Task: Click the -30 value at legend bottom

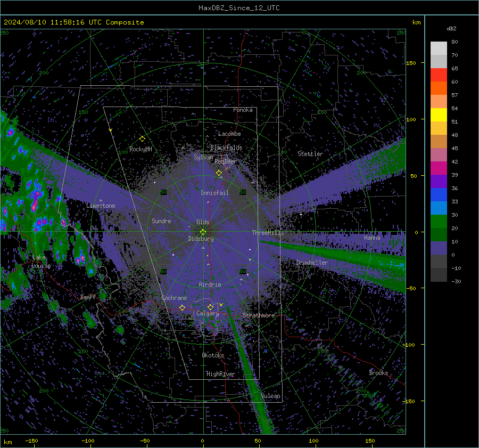Action: pyautogui.click(x=456, y=281)
